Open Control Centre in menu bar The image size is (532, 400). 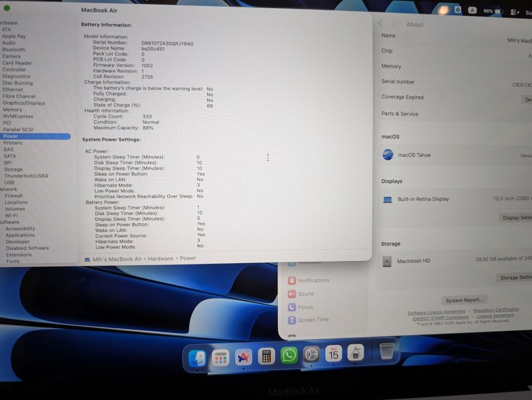(x=514, y=12)
